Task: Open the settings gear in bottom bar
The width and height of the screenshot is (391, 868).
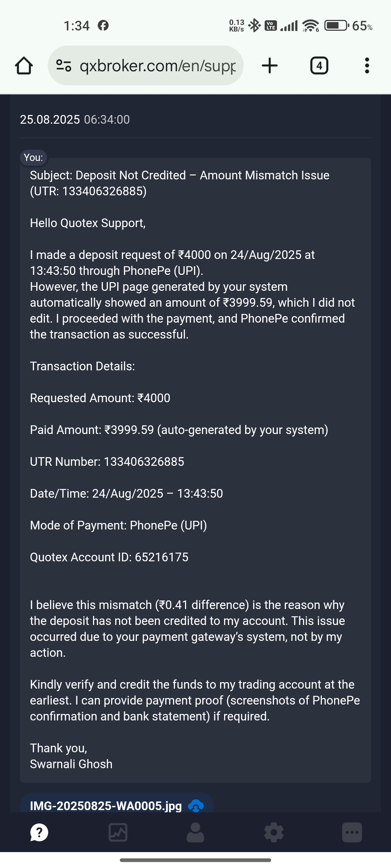Action: coord(274,832)
